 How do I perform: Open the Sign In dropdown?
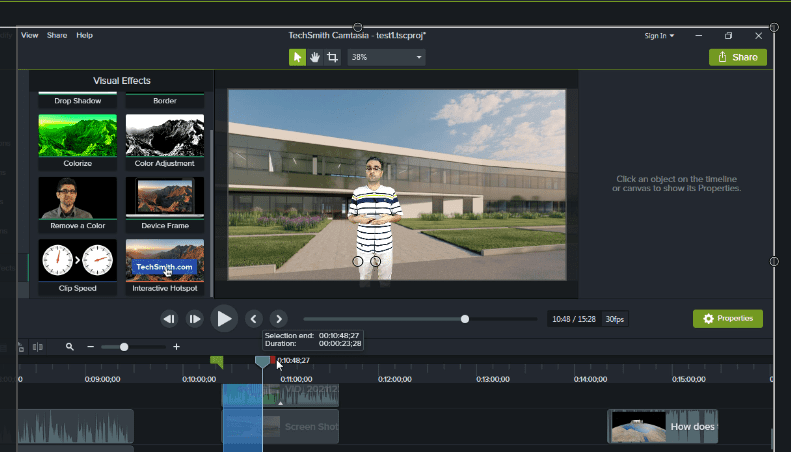[x=659, y=35]
